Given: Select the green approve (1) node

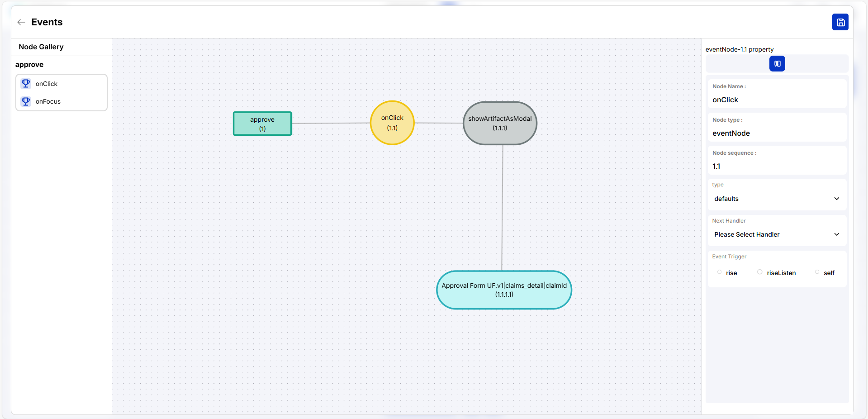Looking at the screenshot, I should pyautogui.click(x=262, y=124).
